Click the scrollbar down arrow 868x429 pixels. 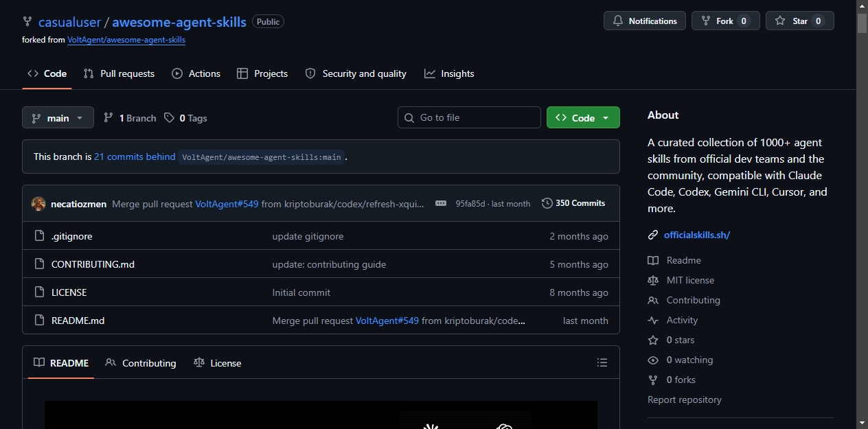[x=863, y=423]
